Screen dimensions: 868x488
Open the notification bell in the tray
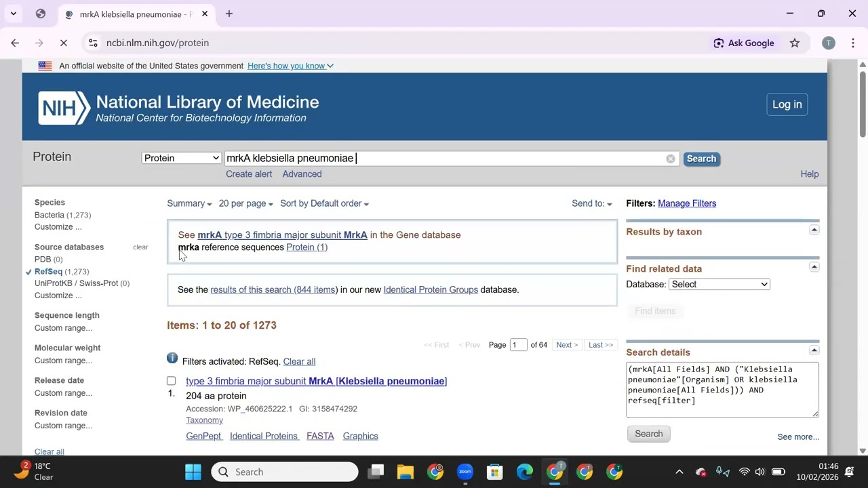tap(850, 472)
